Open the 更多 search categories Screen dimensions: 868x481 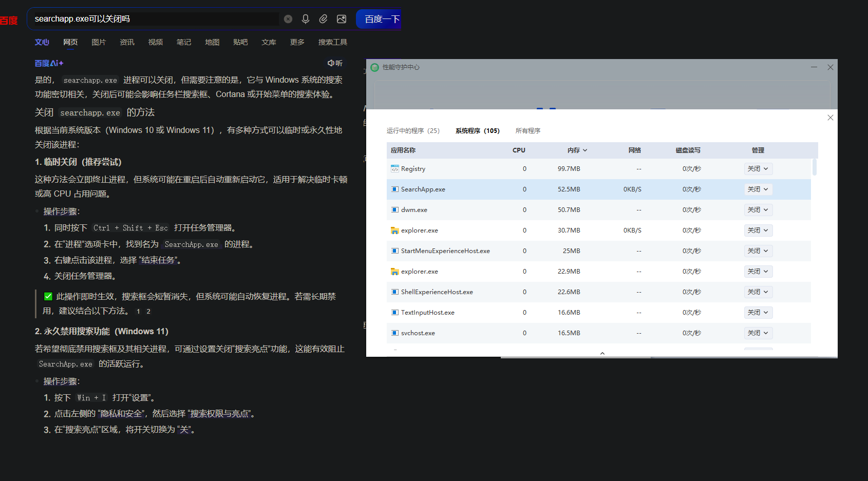pyautogui.click(x=297, y=42)
